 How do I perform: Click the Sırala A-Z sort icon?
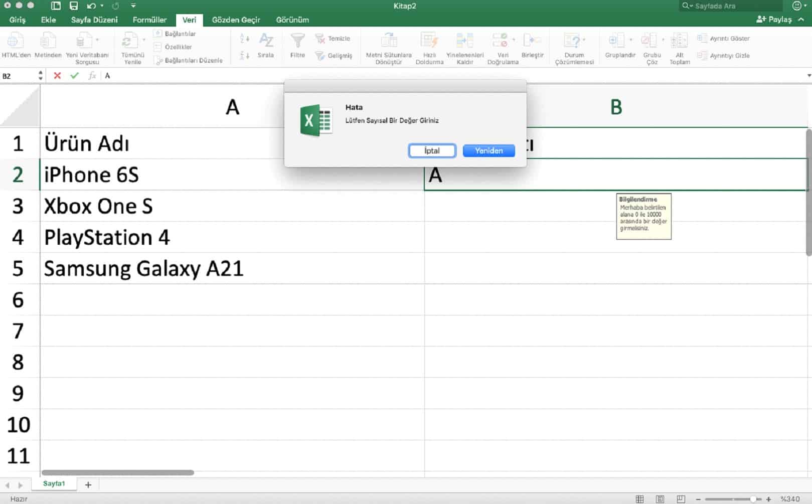coord(266,41)
